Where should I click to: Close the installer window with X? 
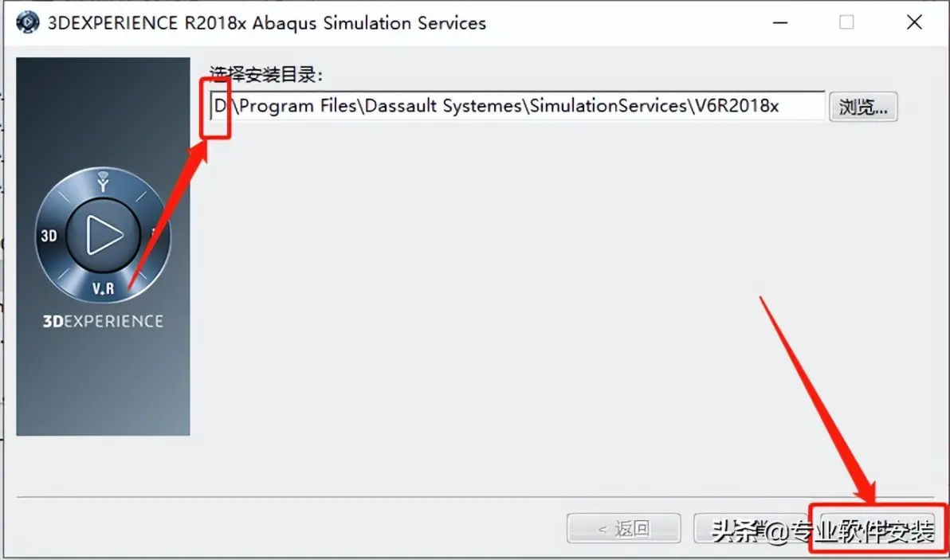(x=914, y=22)
